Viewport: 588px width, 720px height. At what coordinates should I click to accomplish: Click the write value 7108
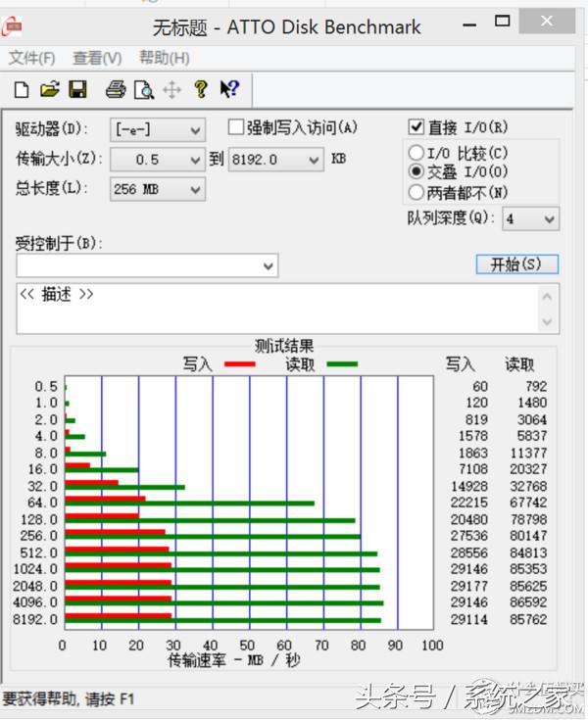(x=473, y=469)
